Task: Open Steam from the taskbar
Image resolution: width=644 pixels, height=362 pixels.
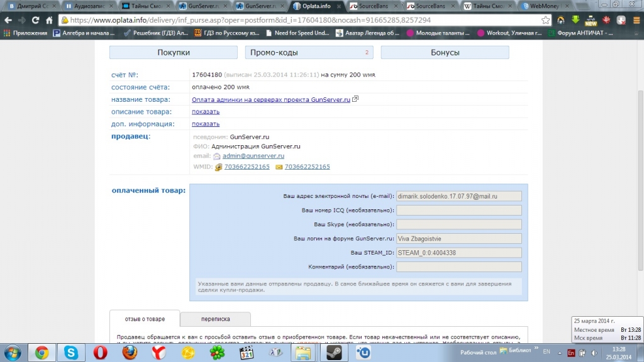Action: coord(333,353)
